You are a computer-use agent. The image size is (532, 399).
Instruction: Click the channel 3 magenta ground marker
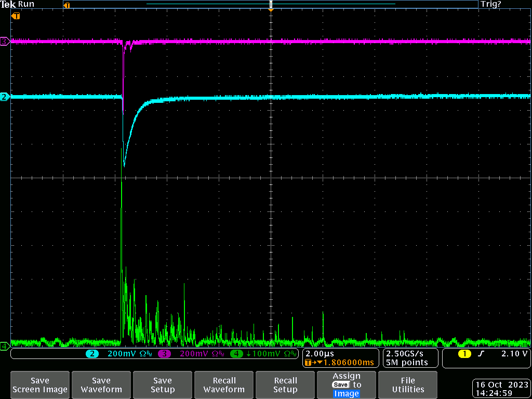(5, 41)
